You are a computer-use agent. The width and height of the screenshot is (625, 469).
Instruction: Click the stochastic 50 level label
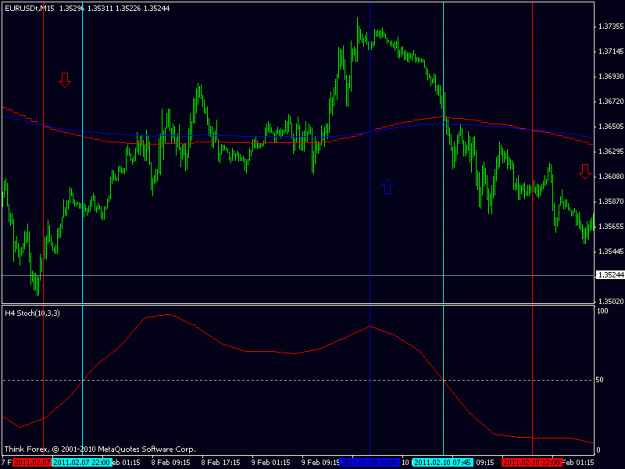coord(599,380)
